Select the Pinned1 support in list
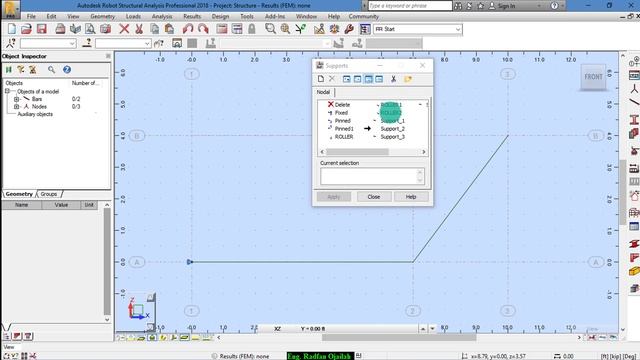The height and width of the screenshot is (360, 640). click(344, 129)
